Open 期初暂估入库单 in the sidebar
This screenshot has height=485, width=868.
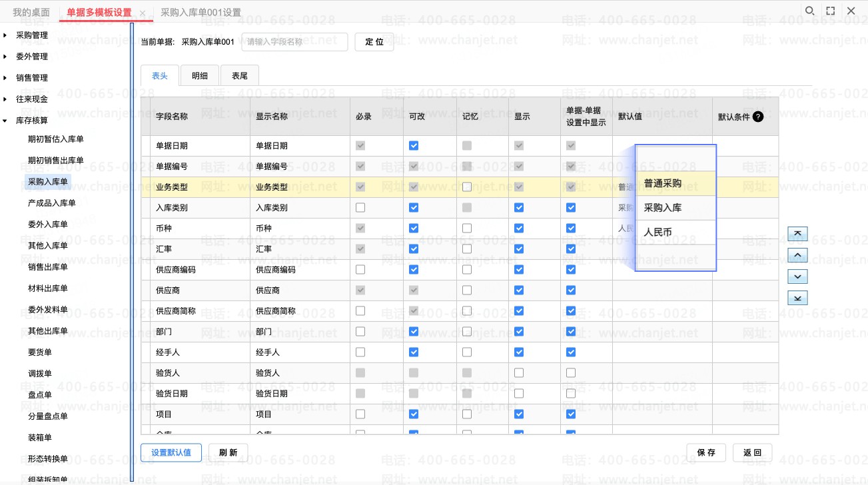(x=56, y=139)
